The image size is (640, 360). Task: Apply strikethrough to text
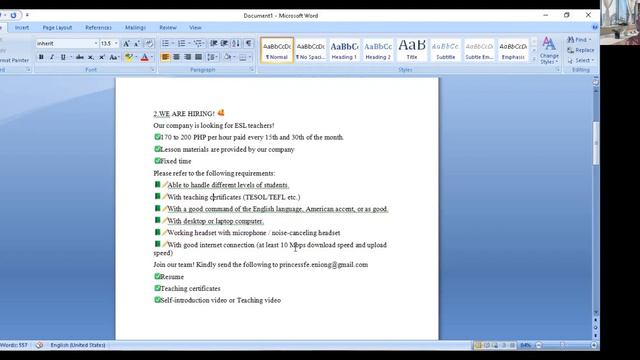tap(80, 57)
